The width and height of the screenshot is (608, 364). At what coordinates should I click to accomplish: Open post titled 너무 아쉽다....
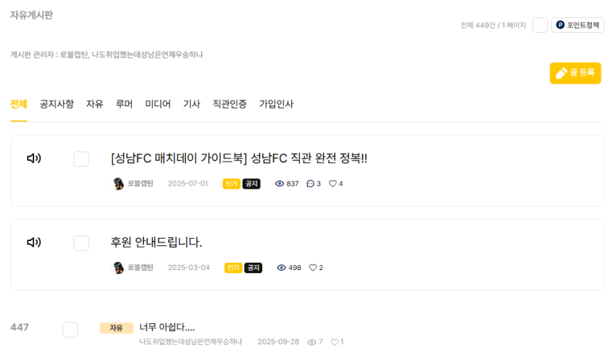pyautogui.click(x=167, y=327)
